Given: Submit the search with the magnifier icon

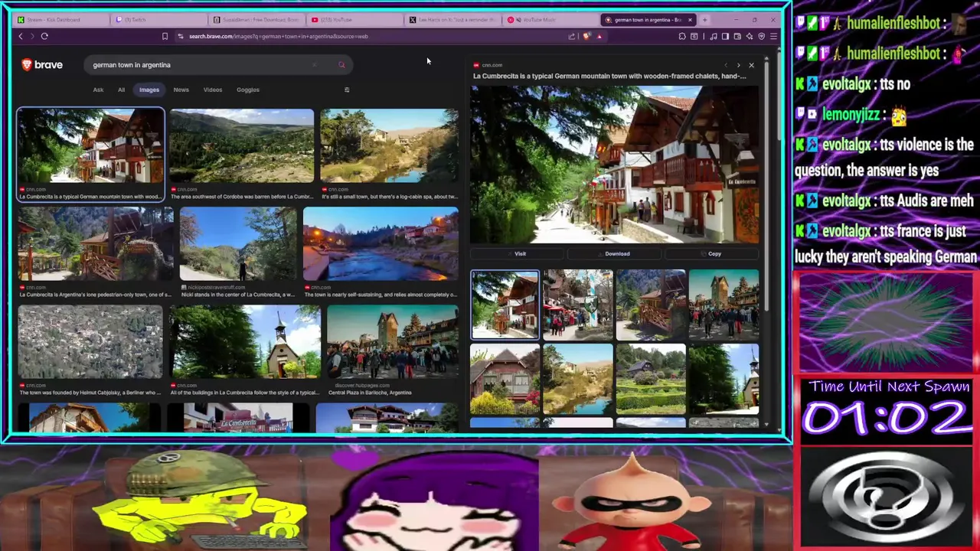Looking at the screenshot, I should coord(341,65).
